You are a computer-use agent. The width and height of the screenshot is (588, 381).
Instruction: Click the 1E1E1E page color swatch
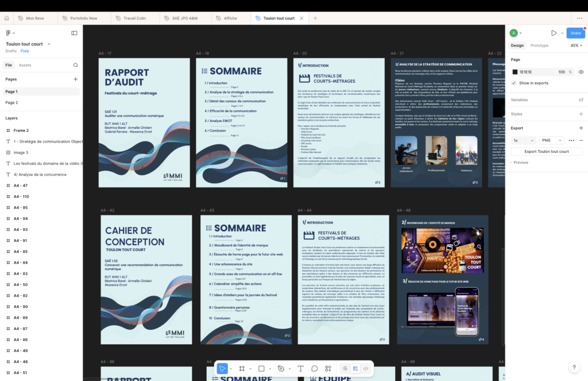click(x=515, y=72)
